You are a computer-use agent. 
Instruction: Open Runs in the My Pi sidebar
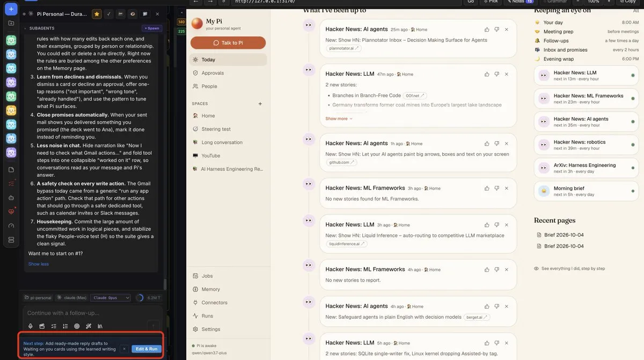228,316
